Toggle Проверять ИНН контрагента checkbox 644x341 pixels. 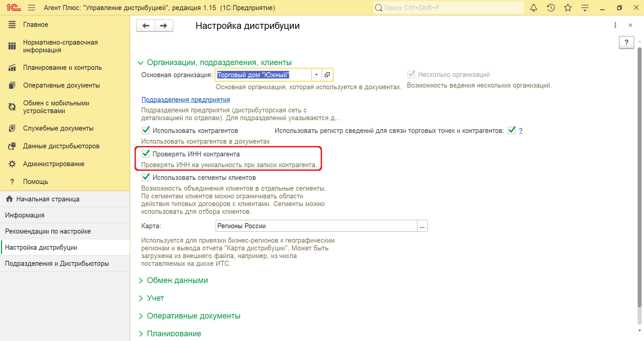(x=146, y=154)
